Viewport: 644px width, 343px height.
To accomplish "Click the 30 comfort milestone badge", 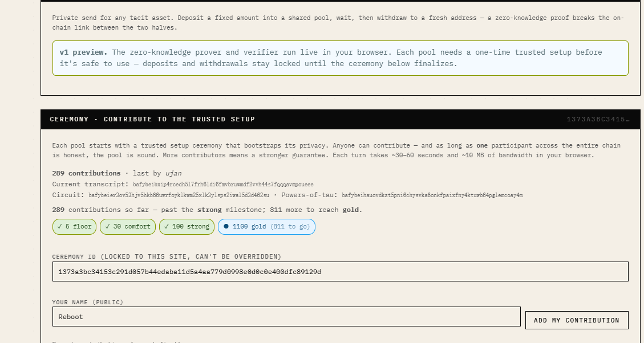I will [128, 226].
